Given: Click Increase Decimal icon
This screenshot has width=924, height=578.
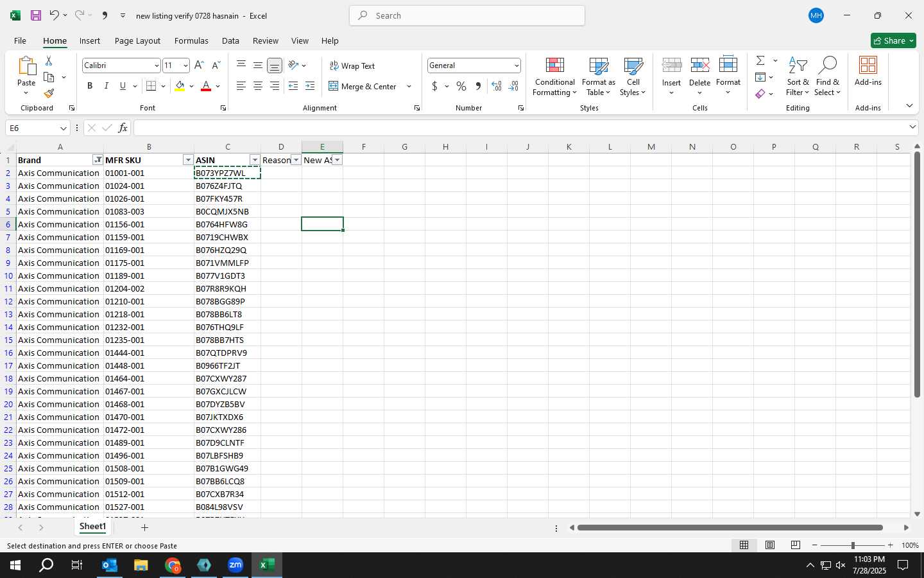Looking at the screenshot, I should [496, 86].
